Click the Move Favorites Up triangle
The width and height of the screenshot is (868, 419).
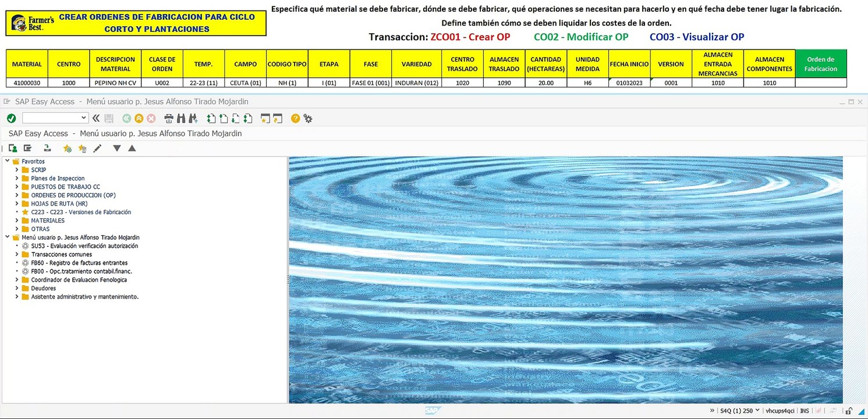point(132,148)
